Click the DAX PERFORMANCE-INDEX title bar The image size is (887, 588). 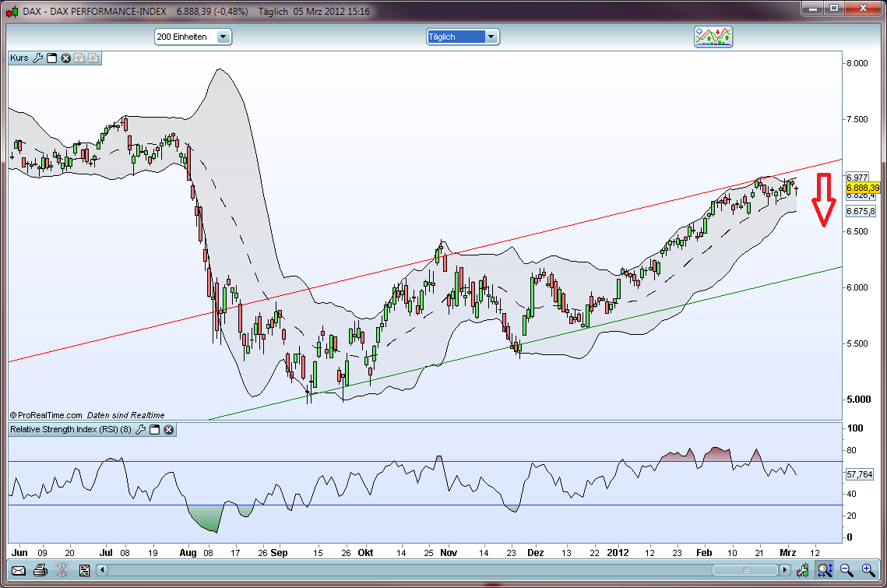coord(93,11)
